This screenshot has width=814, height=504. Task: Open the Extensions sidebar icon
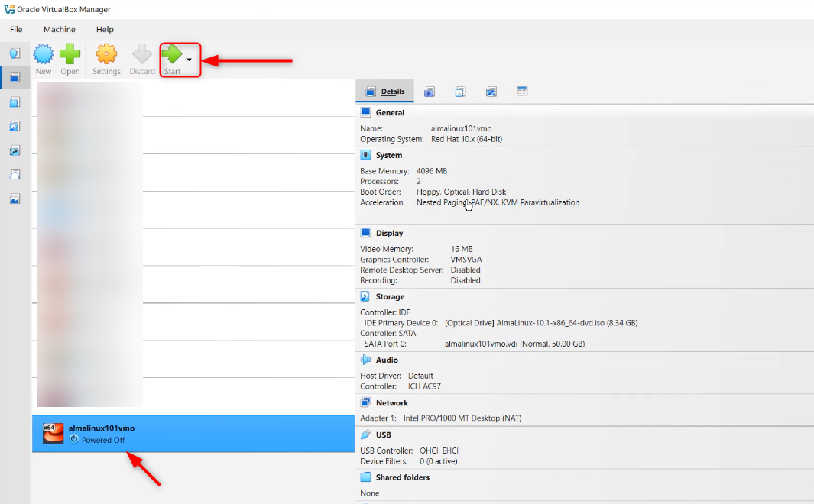(15, 102)
